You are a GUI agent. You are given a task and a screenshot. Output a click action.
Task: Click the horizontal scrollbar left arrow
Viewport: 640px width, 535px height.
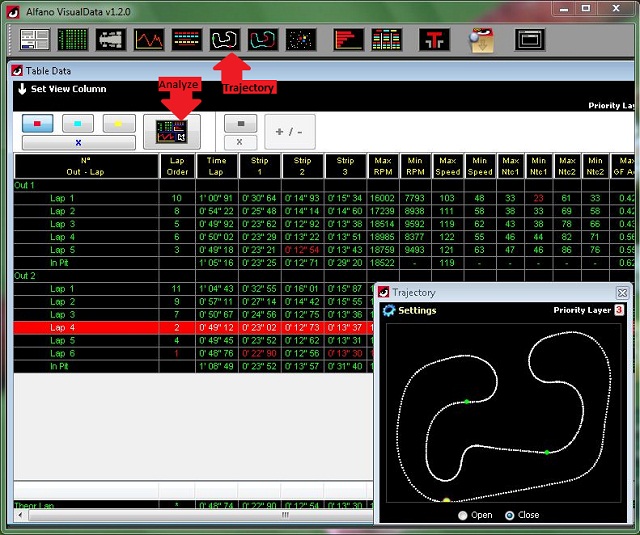(x=20, y=515)
